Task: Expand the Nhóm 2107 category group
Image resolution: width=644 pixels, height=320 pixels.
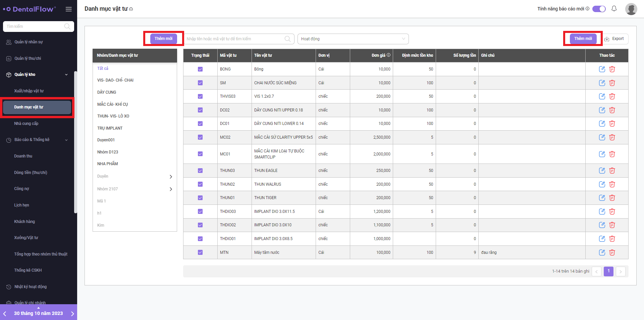Action: (171, 189)
